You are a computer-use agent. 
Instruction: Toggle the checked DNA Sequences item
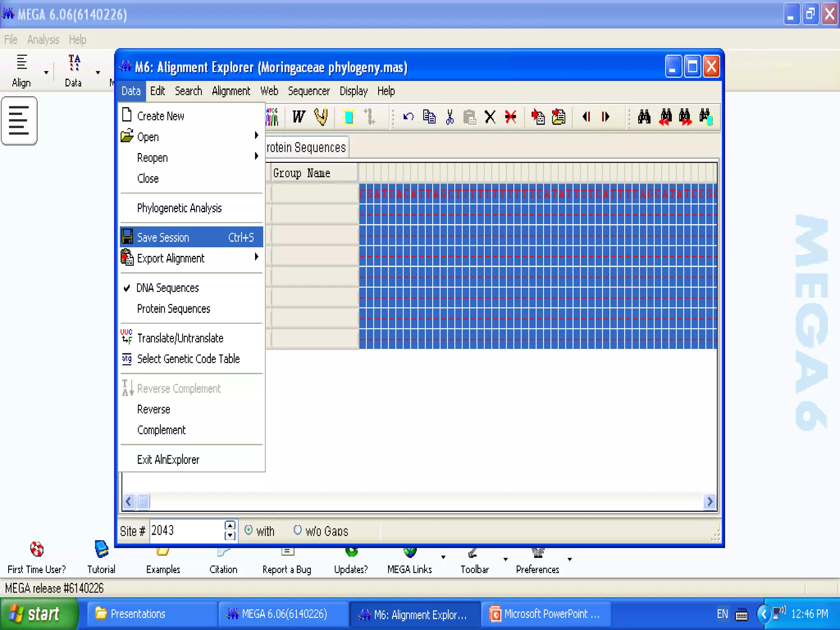point(192,288)
